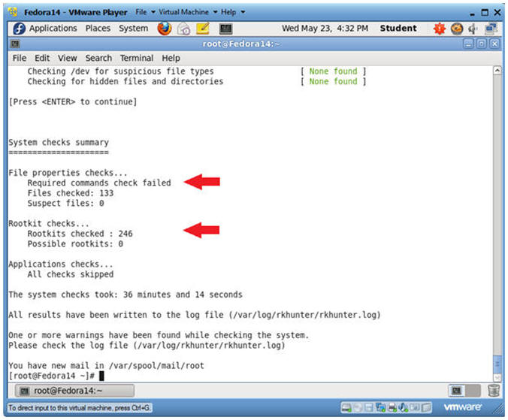Launch a terminal from the panel icon

(x=225, y=29)
